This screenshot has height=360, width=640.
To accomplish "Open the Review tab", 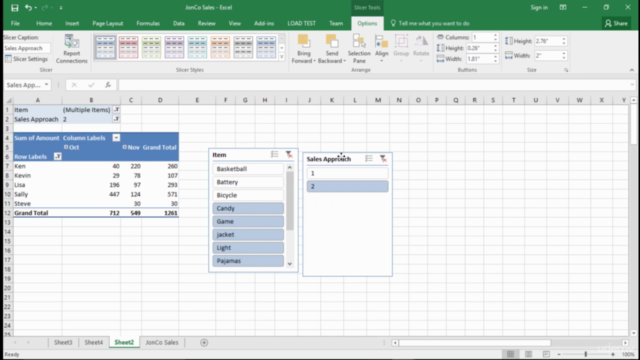I will coord(207,23).
